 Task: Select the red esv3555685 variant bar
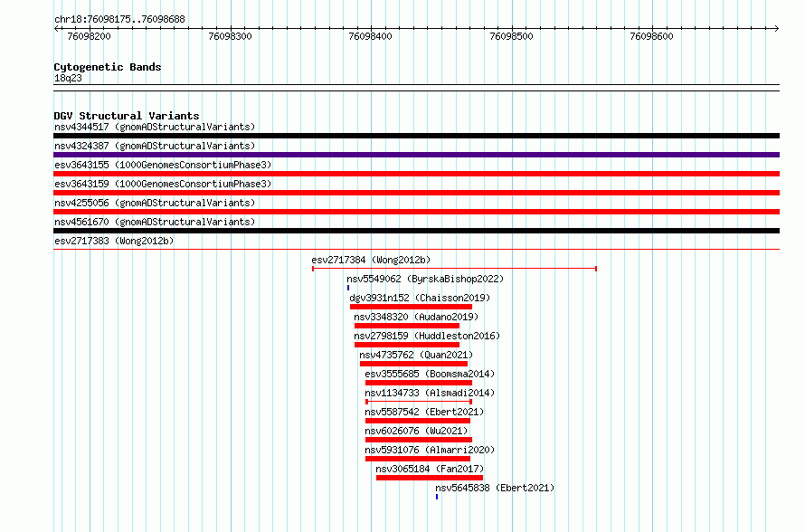419,383
